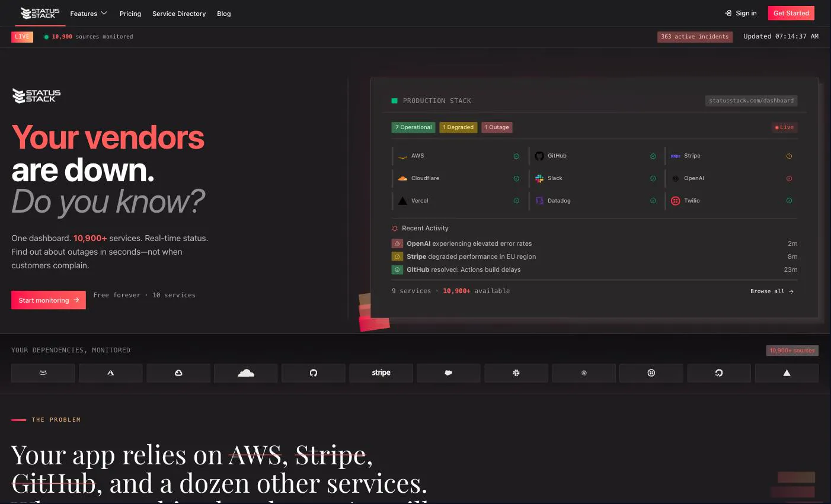831x504 pixels.
Task: Click the Twilio tile in the dependencies strip
Action: (651, 373)
